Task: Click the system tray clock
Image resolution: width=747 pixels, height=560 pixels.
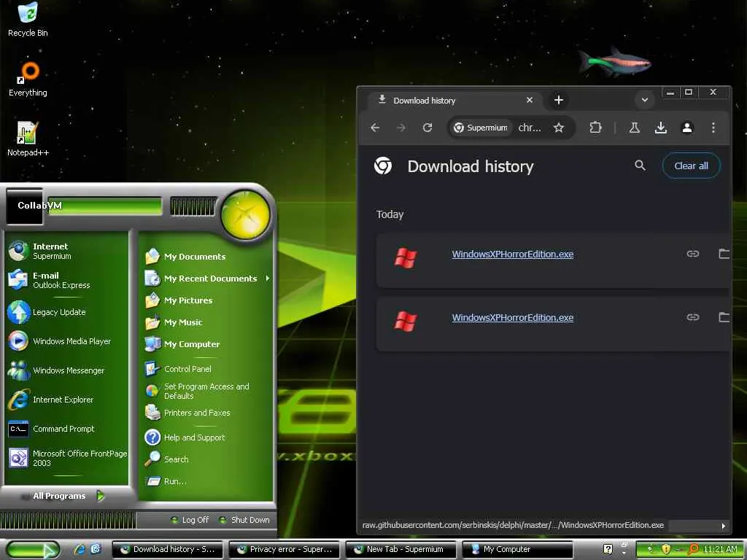Action: click(720, 549)
